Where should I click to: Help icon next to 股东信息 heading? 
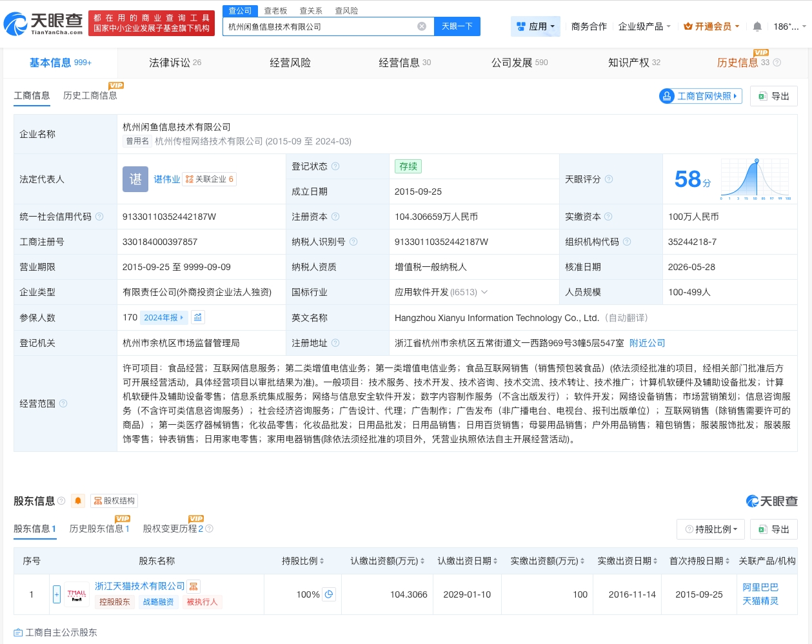[61, 501]
